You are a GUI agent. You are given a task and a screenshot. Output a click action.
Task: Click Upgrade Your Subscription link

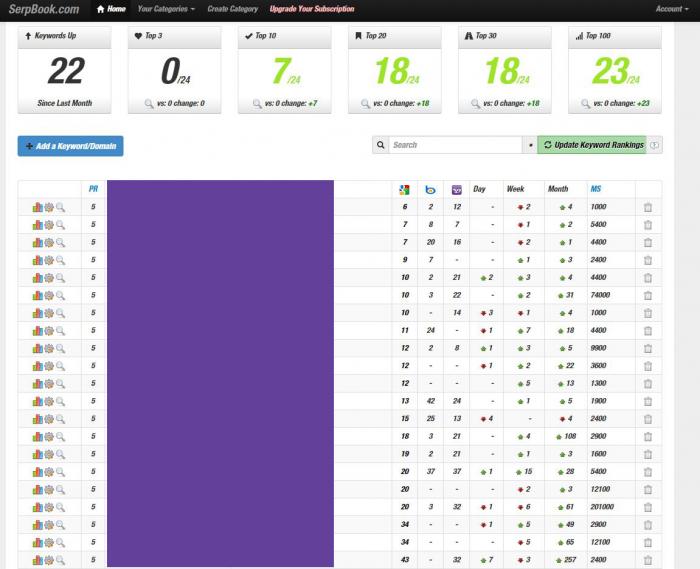(312, 9)
